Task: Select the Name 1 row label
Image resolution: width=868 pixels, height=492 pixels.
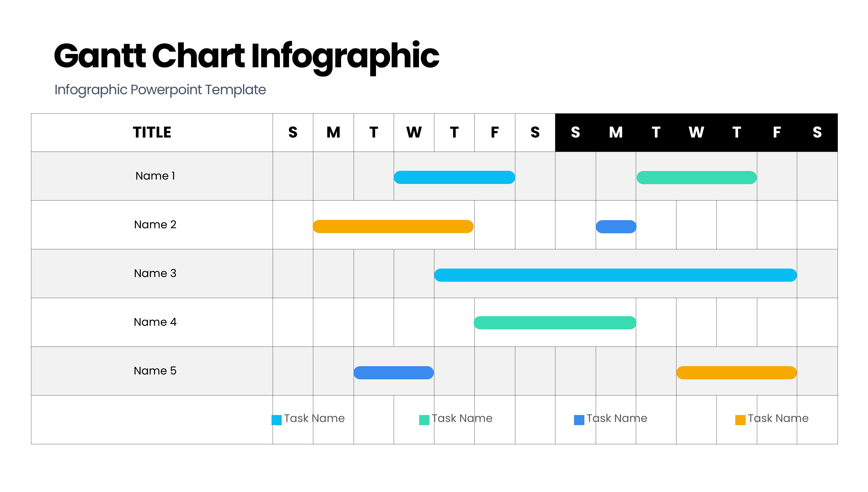Action: coord(155,176)
